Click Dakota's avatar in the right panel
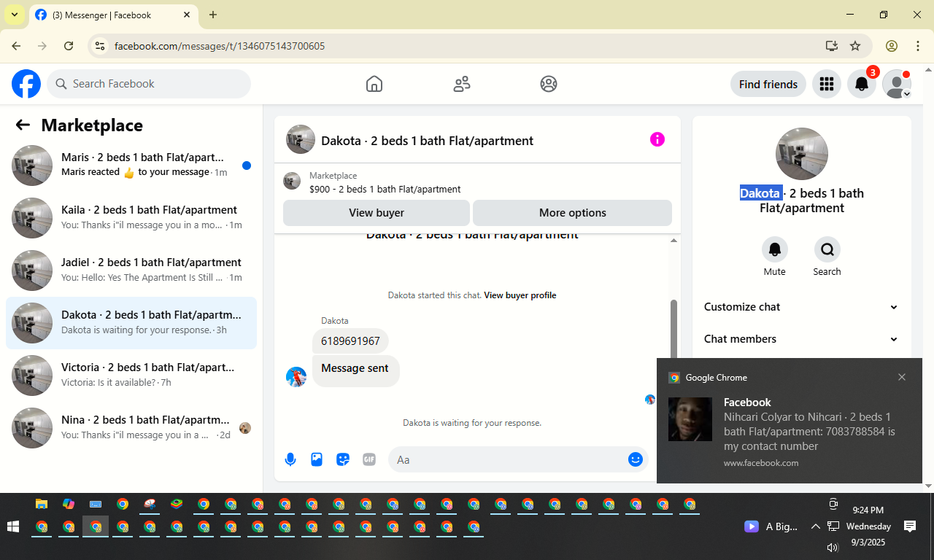 click(802, 154)
